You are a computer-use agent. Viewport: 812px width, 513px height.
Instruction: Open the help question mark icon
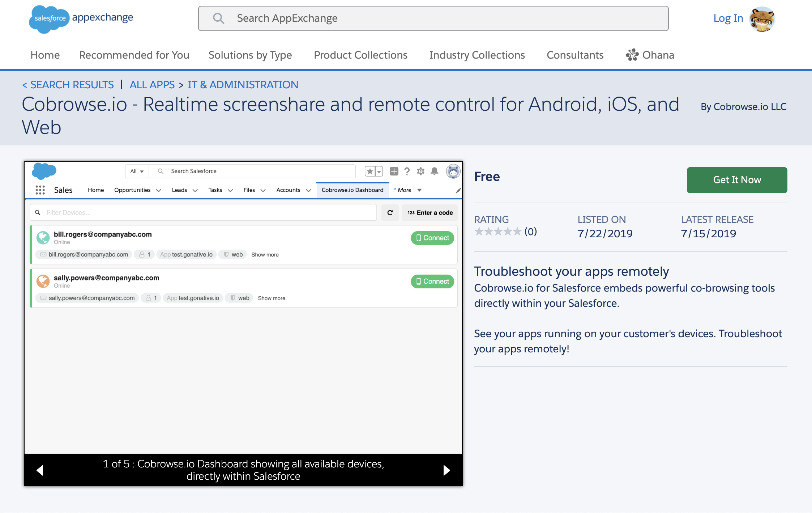point(407,171)
